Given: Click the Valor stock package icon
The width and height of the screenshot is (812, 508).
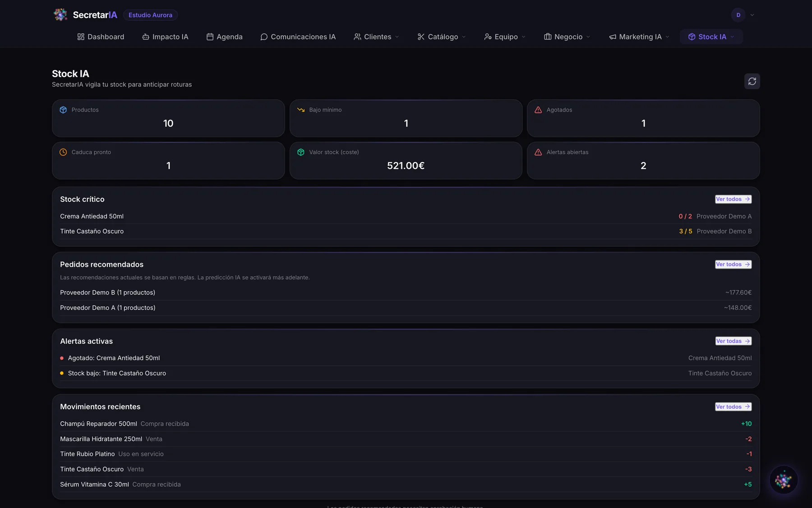Looking at the screenshot, I should 301,152.
